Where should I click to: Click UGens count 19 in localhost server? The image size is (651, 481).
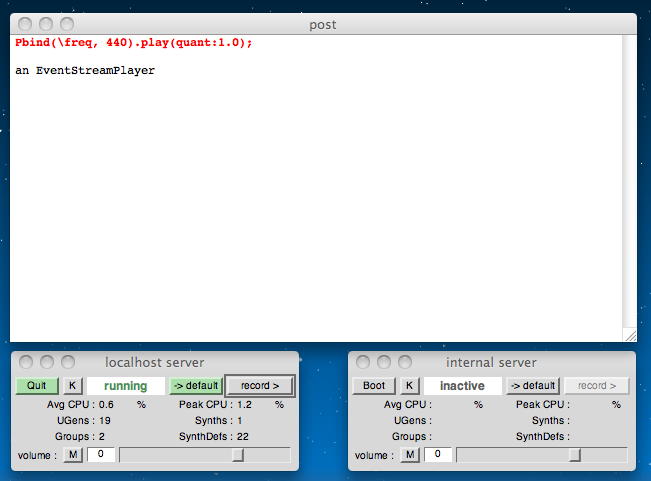[105, 420]
